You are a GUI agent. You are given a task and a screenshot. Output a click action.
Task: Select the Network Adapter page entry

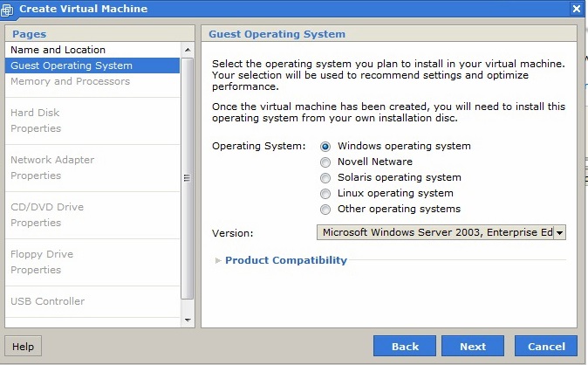pyautogui.click(x=52, y=160)
